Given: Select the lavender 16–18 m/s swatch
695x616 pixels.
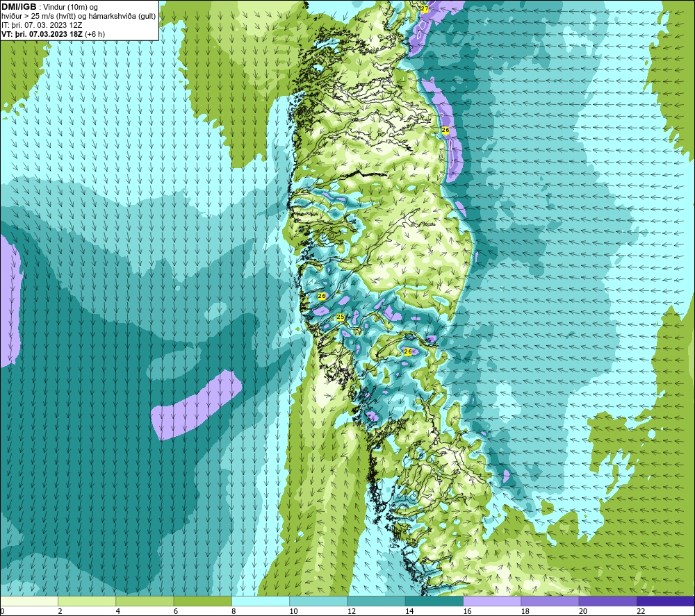Looking at the screenshot, I should 492,601.
